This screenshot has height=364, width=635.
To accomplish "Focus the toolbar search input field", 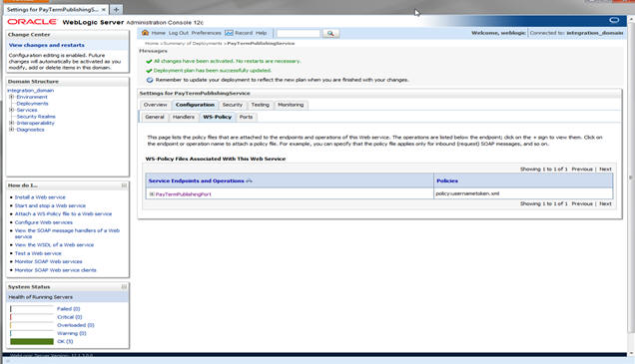I will coord(299,33).
